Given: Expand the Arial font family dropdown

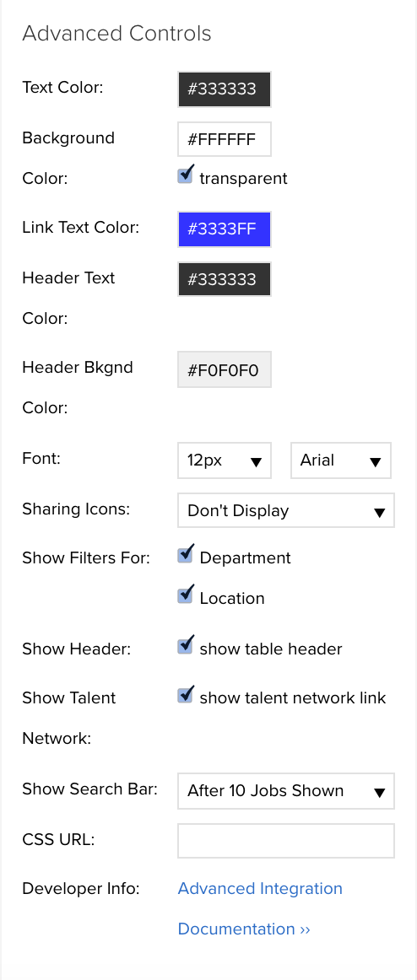Looking at the screenshot, I should click(341, 460).
